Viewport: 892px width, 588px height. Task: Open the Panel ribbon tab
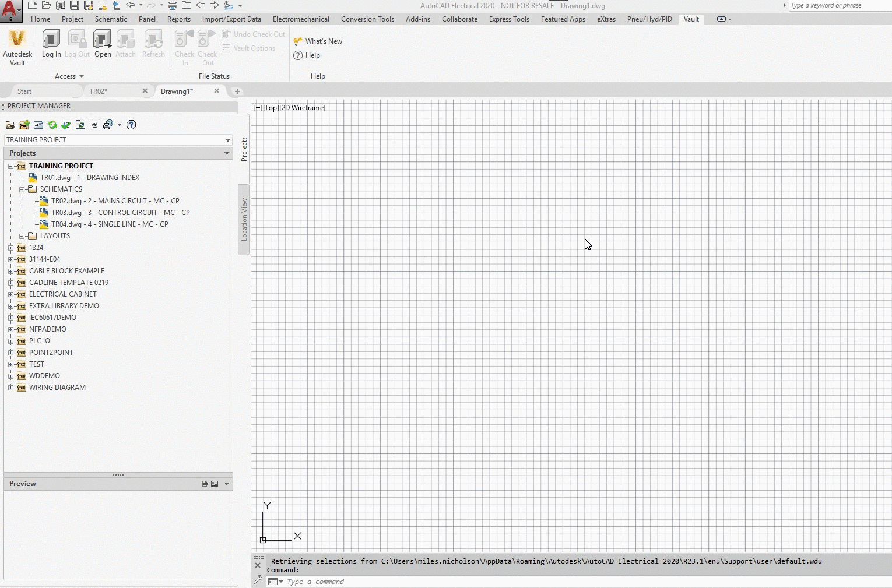(x=147, y=19)
